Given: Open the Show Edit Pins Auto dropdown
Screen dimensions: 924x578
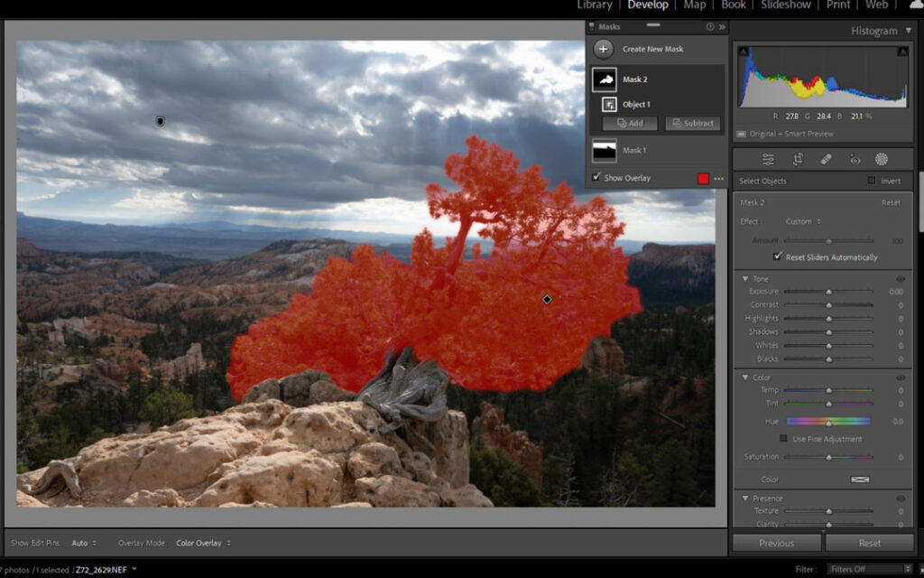Looking at the screenshot, I should pos(84,543).
